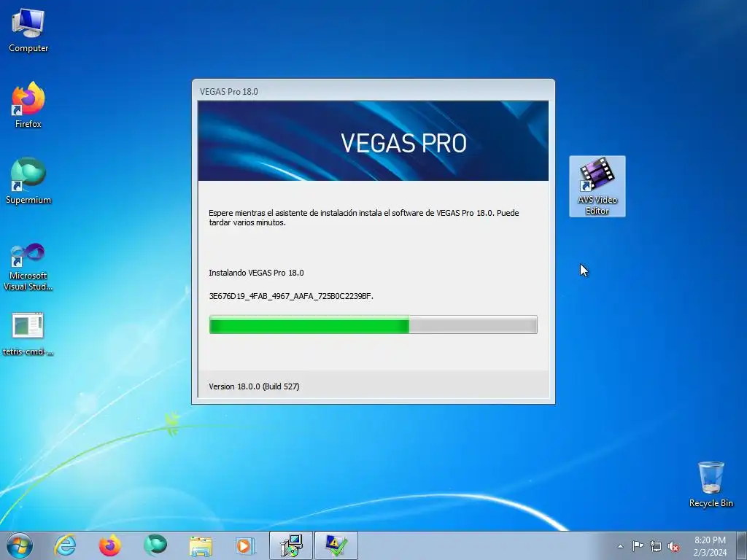Screen dimensions: 747x560
Task: Click the 'Instalando VEGAS Pro 18.0' text
Action: pos(256,273)
